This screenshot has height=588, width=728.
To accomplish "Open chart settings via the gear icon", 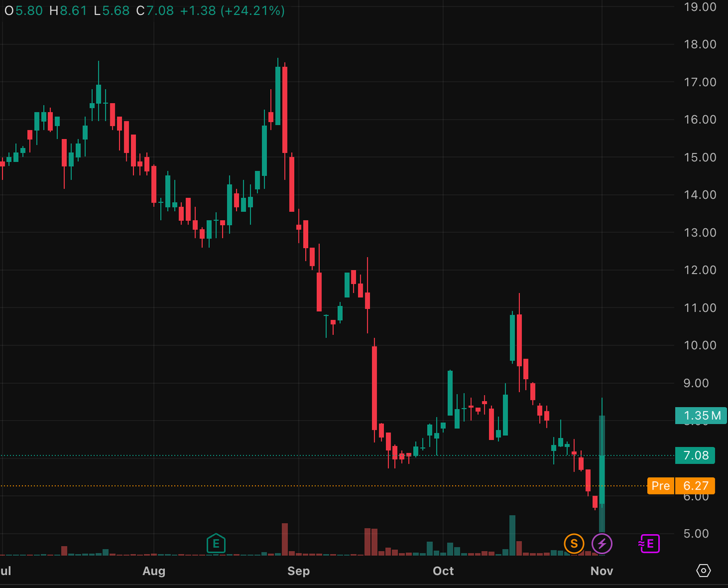I will pos(703,570).
